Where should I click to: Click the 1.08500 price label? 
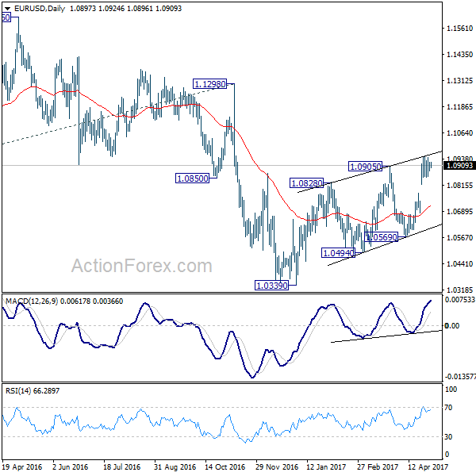pos(193,178)
